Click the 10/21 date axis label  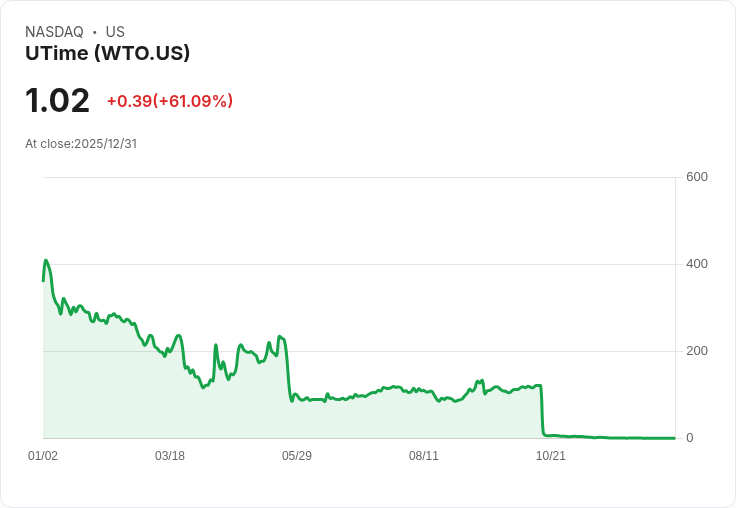click(x=551, y=456)
